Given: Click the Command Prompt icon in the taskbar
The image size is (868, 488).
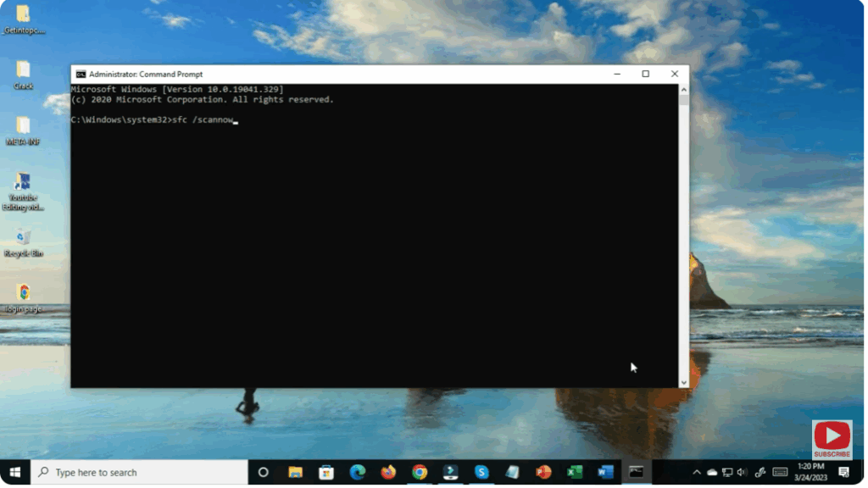Looking at the screenshot, I should (636, 472).
